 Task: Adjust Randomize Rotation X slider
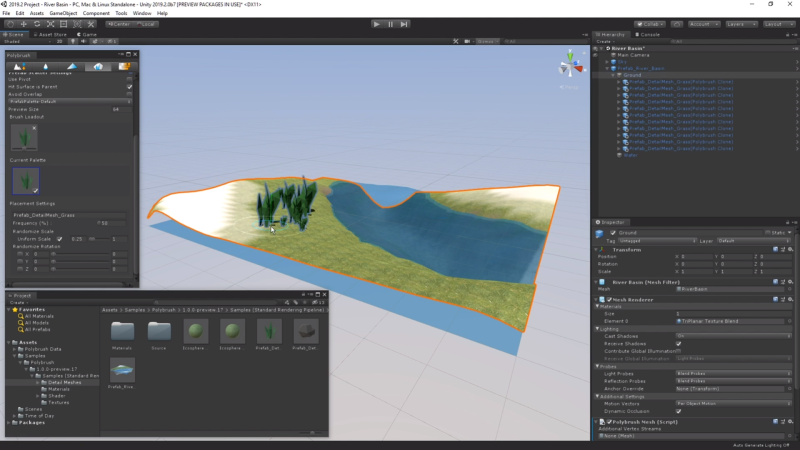coord(80,254)
